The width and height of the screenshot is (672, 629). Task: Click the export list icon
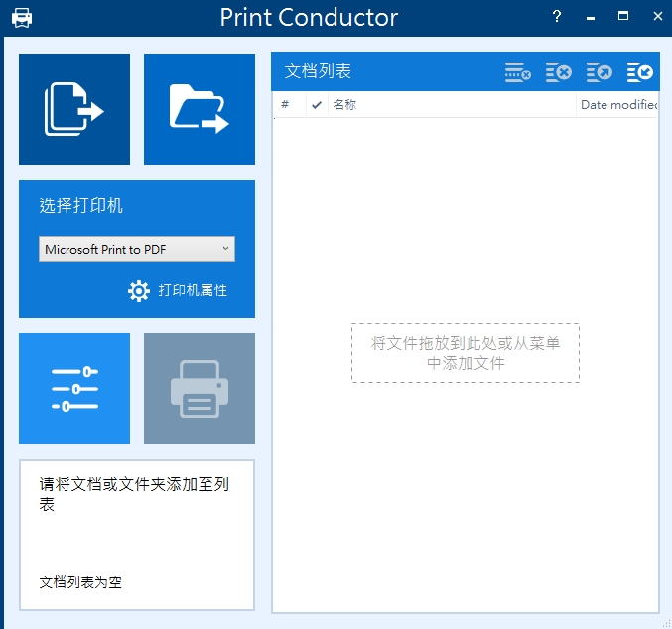pos(599,72)
